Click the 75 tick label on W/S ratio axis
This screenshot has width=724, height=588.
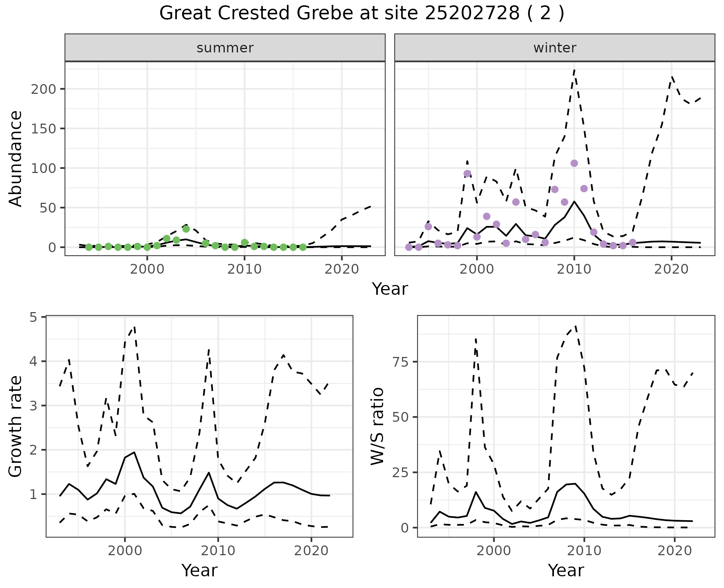coord(400,362)
